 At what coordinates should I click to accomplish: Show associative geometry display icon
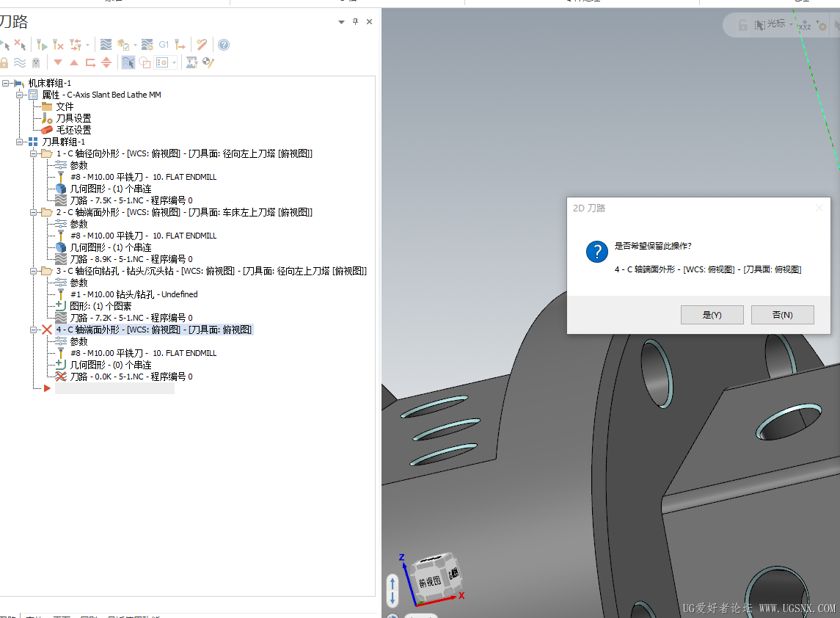[145, 62]
